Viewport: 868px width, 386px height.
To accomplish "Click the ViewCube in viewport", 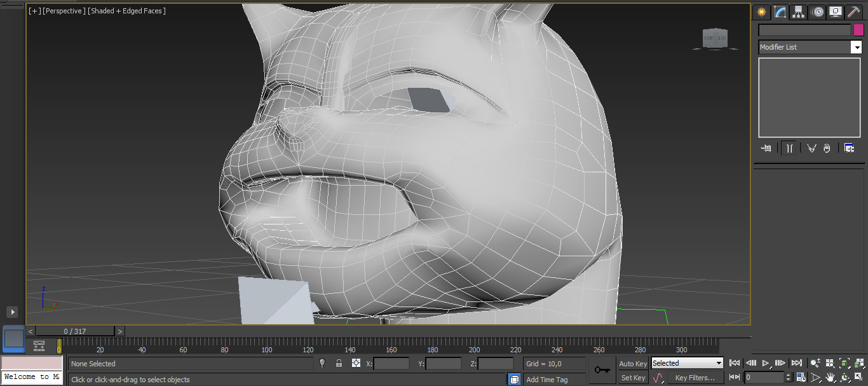I will [x=715, y=39].
